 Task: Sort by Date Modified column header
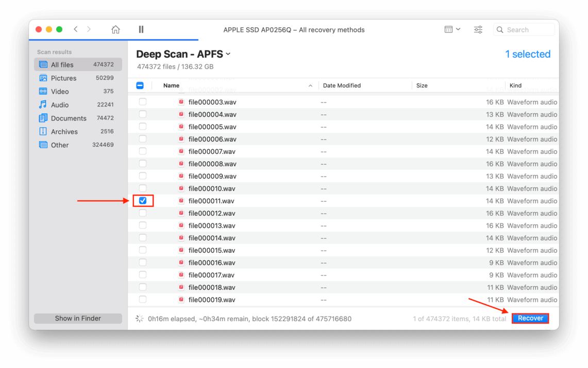point(342,85)
